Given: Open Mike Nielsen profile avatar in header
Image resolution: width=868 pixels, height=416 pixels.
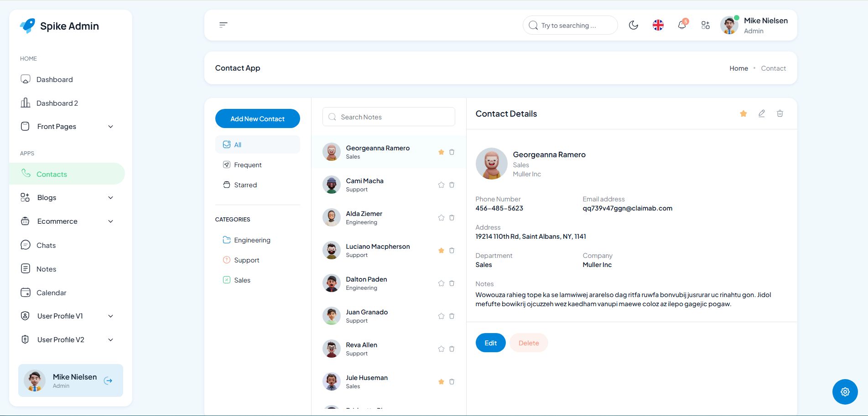Looking at the screenshot, I should pyautogui.click(x=729, y=25).
